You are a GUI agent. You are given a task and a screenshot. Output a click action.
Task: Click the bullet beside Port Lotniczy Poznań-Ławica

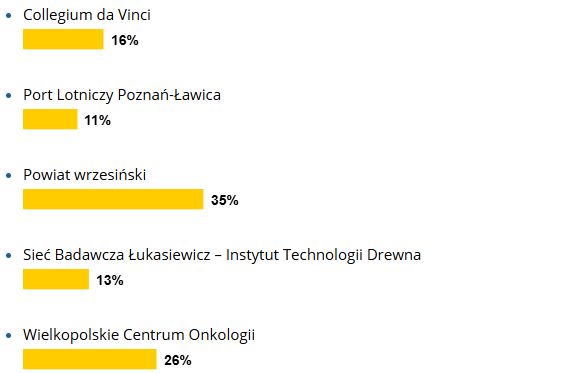9,95
